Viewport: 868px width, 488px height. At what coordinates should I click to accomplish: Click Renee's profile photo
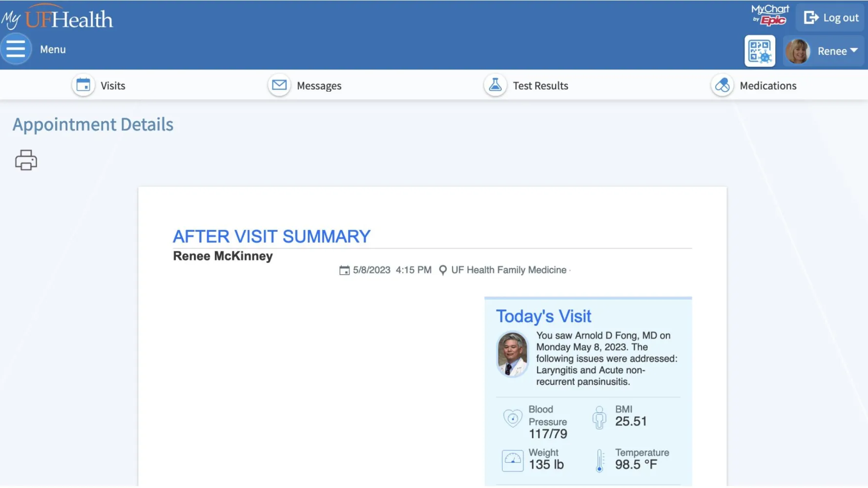[798, 51]
